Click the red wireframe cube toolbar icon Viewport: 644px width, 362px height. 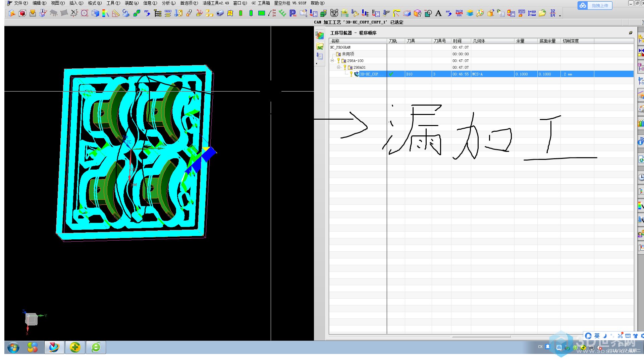pos(22,13)
